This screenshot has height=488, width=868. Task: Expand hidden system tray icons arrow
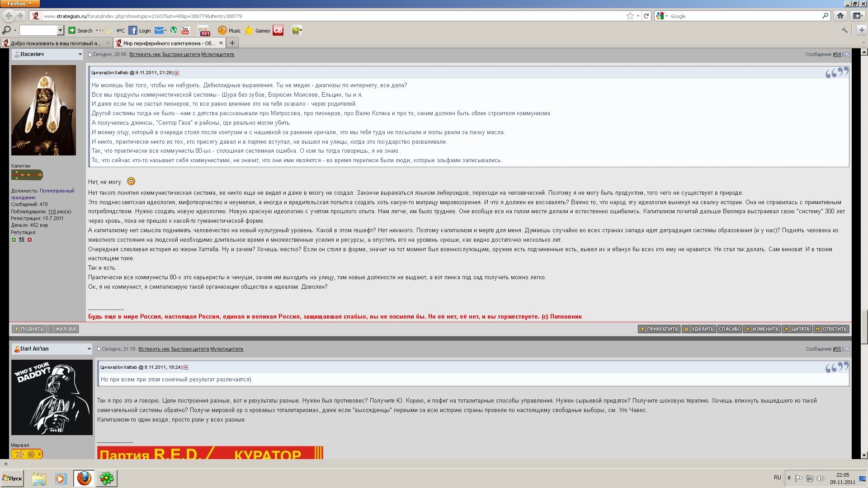point(789,478)
